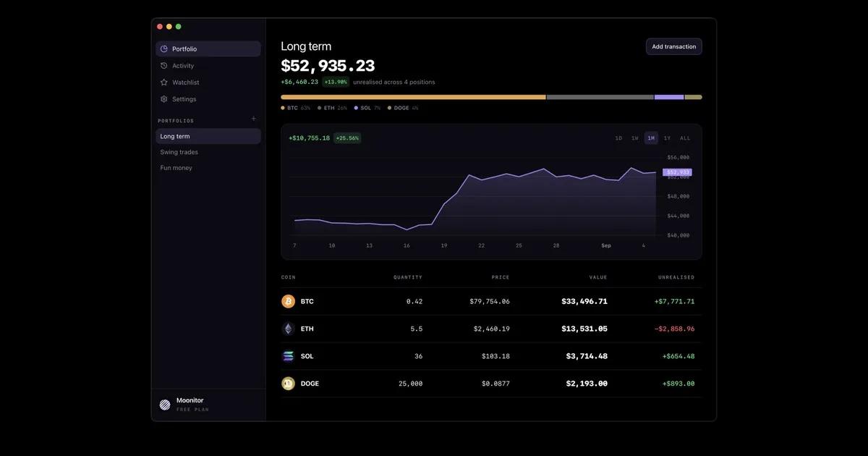Viewport: 868px width, 456px height.
Task: Sort table by Unrealised column header
Action: 676,277
